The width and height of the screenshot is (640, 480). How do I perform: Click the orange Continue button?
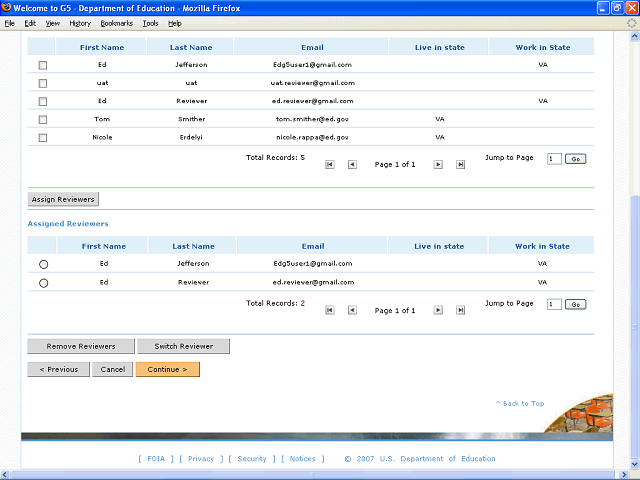[x=167, y=369]
